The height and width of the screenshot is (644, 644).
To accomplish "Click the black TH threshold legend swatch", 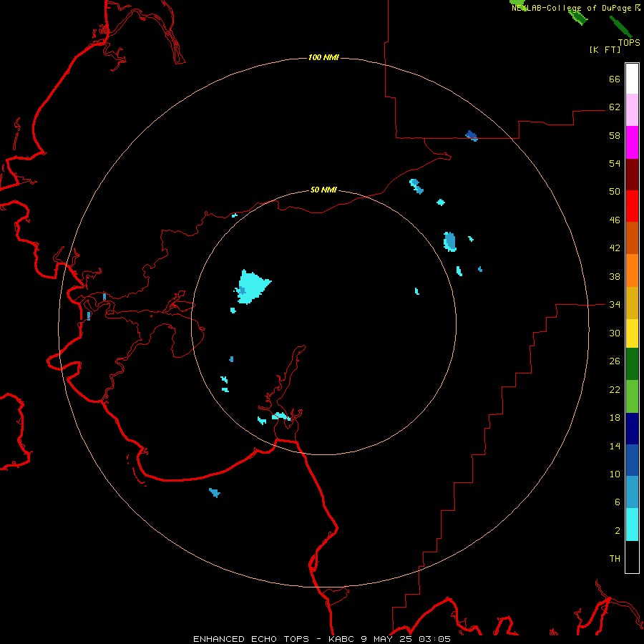I will (632, 557).
